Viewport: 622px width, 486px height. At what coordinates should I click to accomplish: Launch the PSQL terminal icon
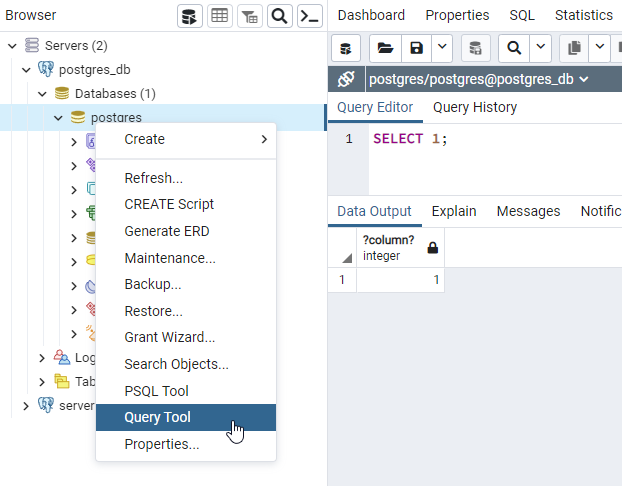310,16
